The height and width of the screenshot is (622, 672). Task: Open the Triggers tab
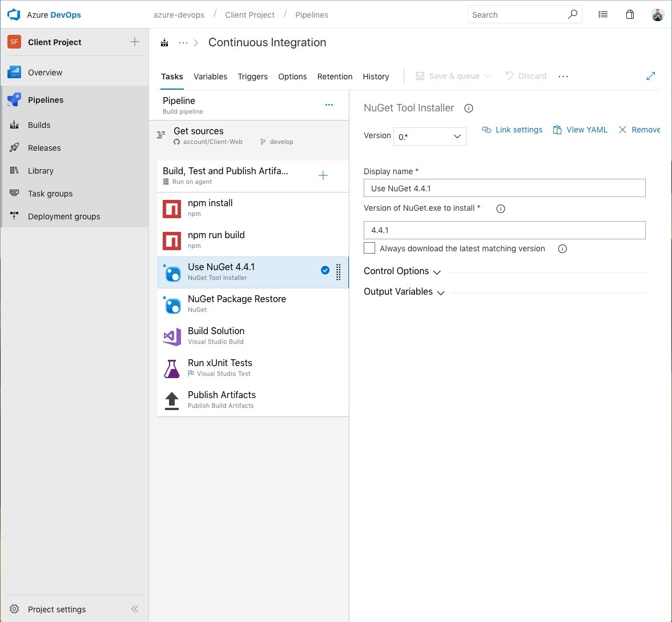pyautogui.click(x=252, y=77)
